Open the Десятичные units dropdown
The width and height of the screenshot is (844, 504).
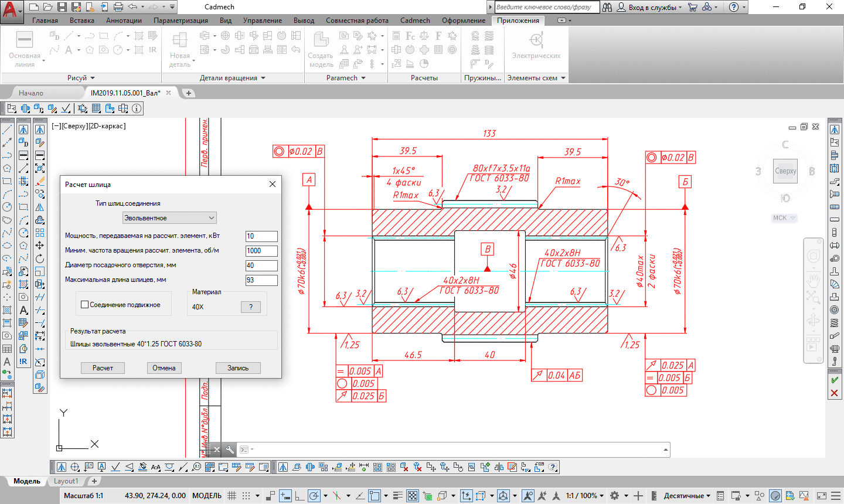click(x=687, y=496)
